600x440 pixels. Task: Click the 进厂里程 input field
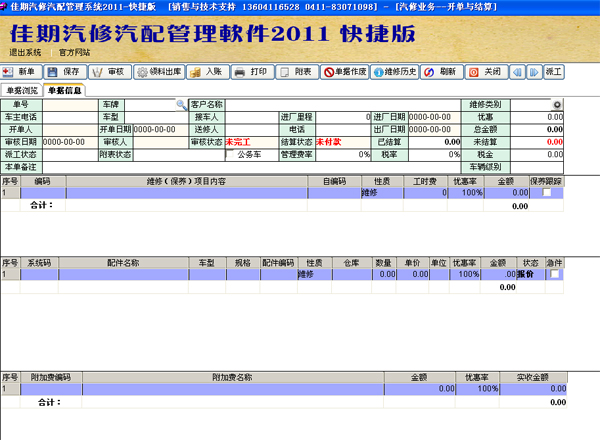(x=343, y=117)
